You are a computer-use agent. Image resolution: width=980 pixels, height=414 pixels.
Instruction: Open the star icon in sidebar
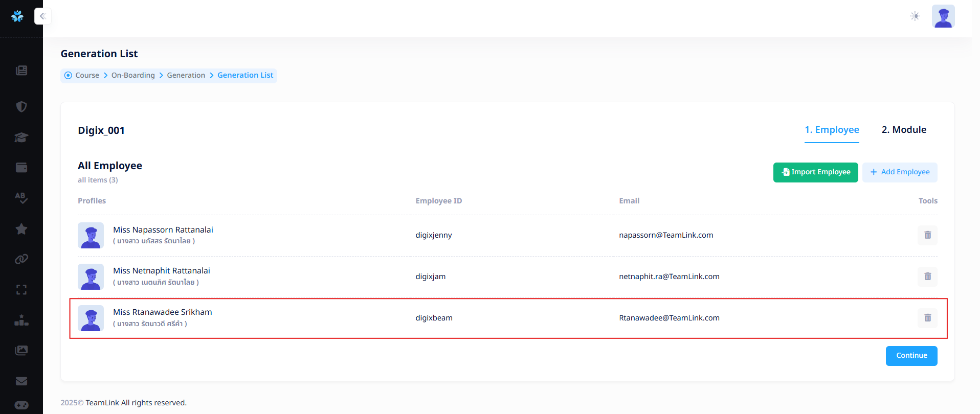[21, 229]
